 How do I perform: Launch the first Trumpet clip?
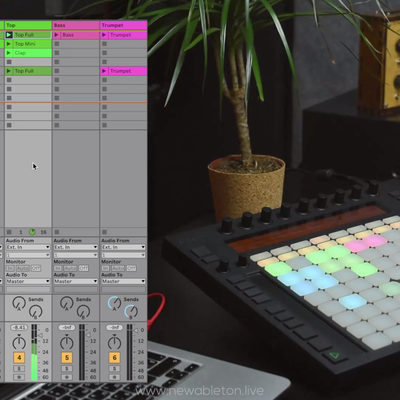tap(104, 35)
